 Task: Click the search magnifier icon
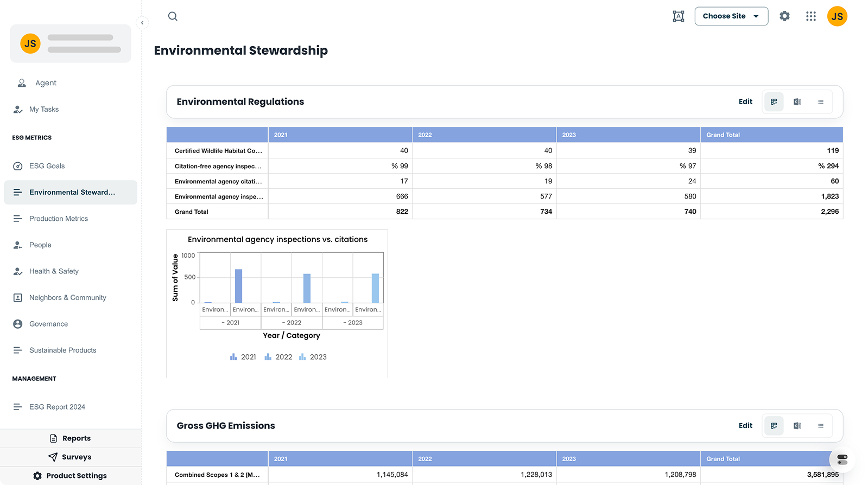[x=173, y=16]
